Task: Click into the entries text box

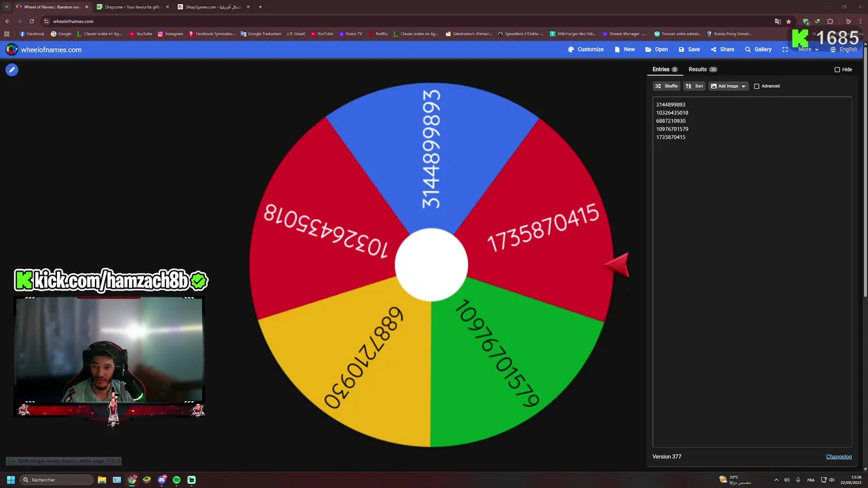Action: [x=752, y=271]
